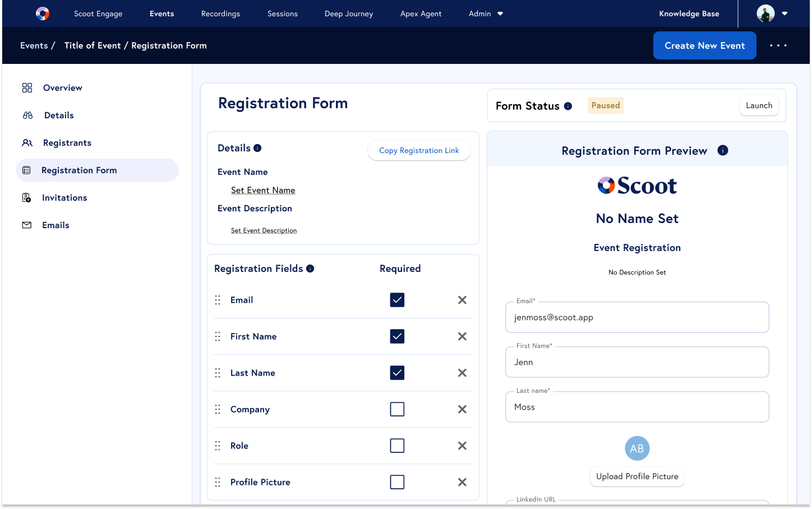Click the info icon next to Details heading
Image resolution: width=812 pixels, height=509 pixels.
(257, 148)
